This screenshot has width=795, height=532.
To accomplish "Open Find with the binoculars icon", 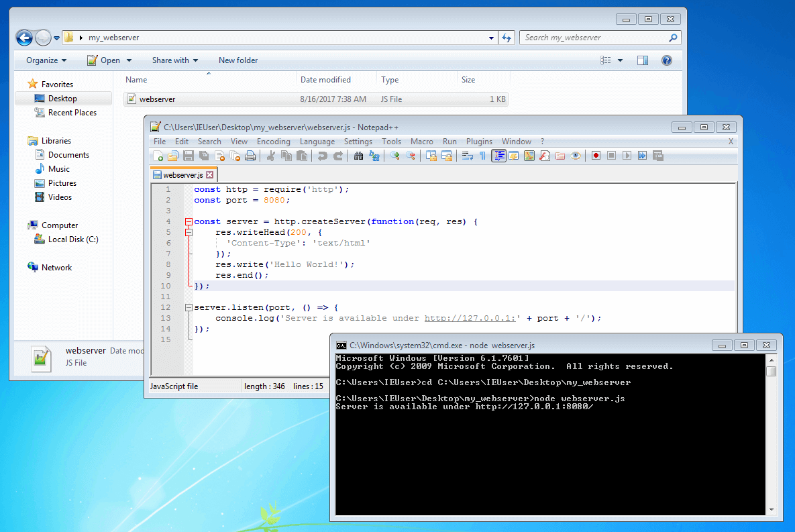I will (358, 156).
